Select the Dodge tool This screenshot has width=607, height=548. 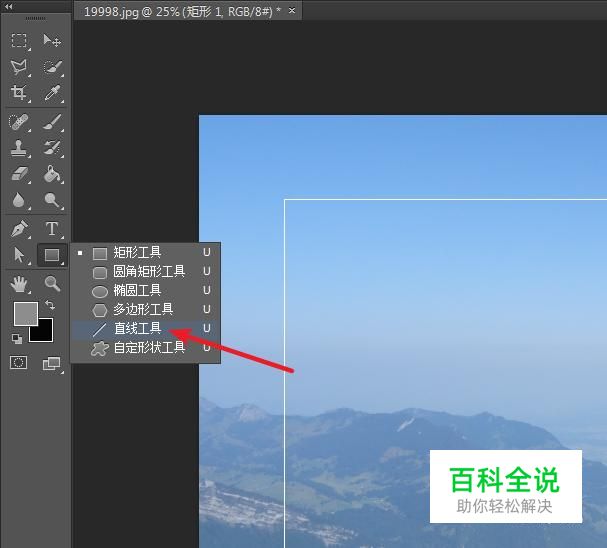tap(51, 200)
